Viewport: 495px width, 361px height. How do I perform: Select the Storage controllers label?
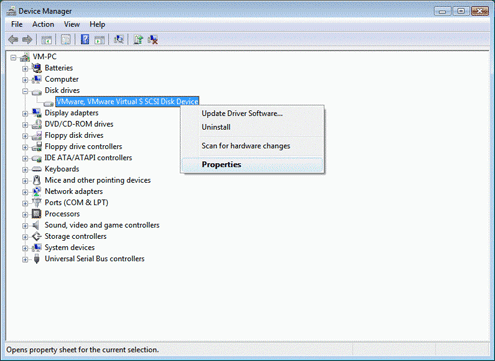(76, 236)
